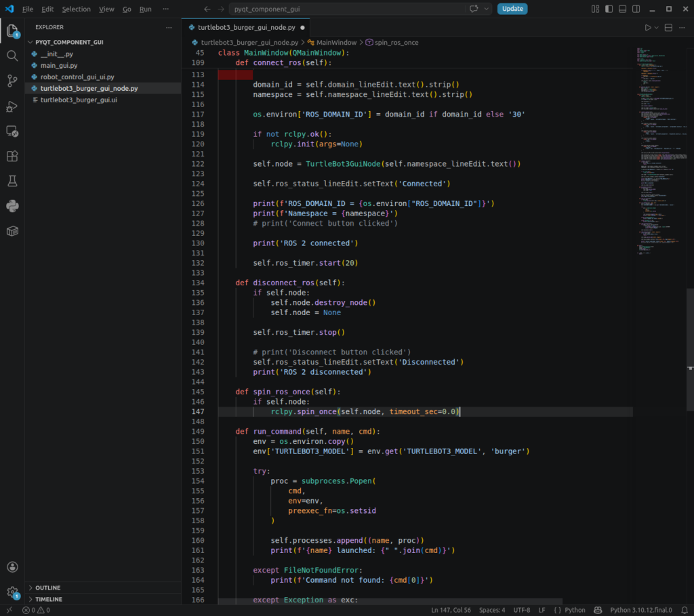Viewport: 694px width, 616px height.
Task: Click the editor horizontal scrollbar
Action: coord(390,602)
